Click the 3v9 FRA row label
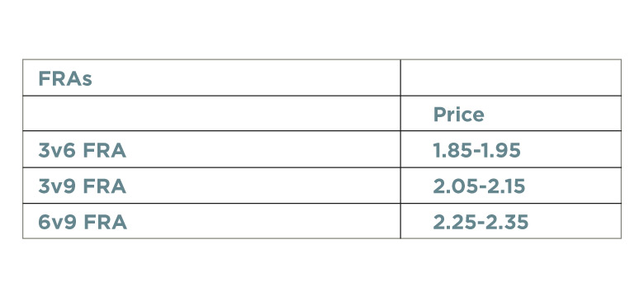This screenshot has width=644, height=301. [82, 186]
